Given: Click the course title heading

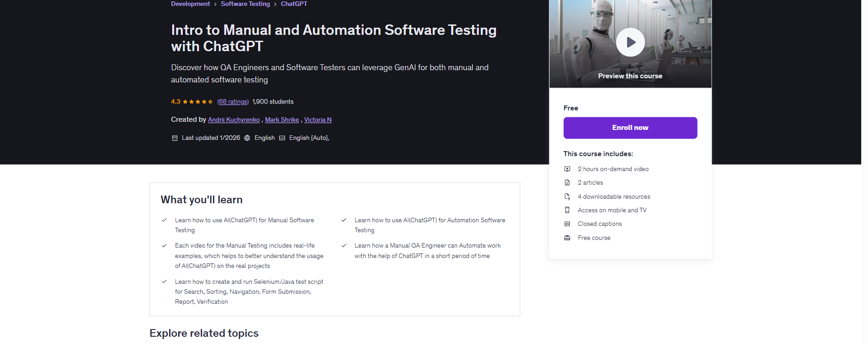Looking at the screenshot, I should click(334, 38).
